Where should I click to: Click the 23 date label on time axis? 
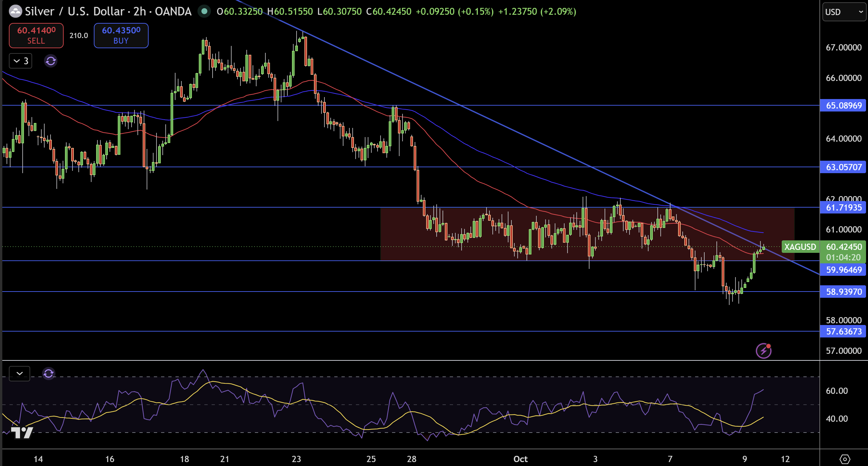pos(296,459)
